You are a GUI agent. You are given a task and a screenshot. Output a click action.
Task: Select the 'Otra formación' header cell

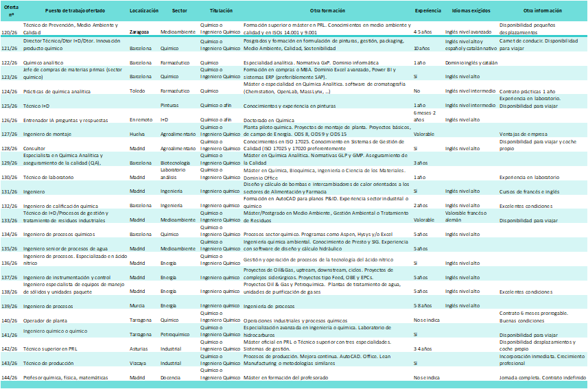(326, 11)
